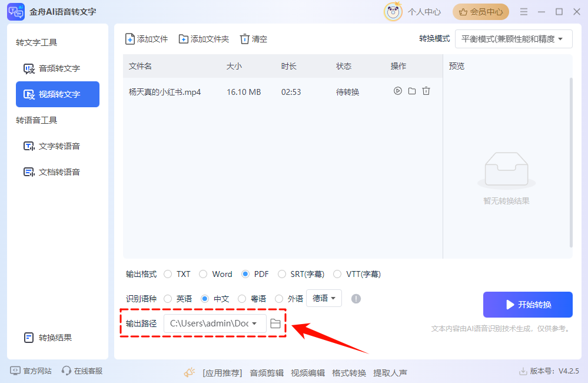This screenshot has width=588, height=383.
Task: Play 杨天真的小红书.mp4 using its play icon
Action: [398, 91]
